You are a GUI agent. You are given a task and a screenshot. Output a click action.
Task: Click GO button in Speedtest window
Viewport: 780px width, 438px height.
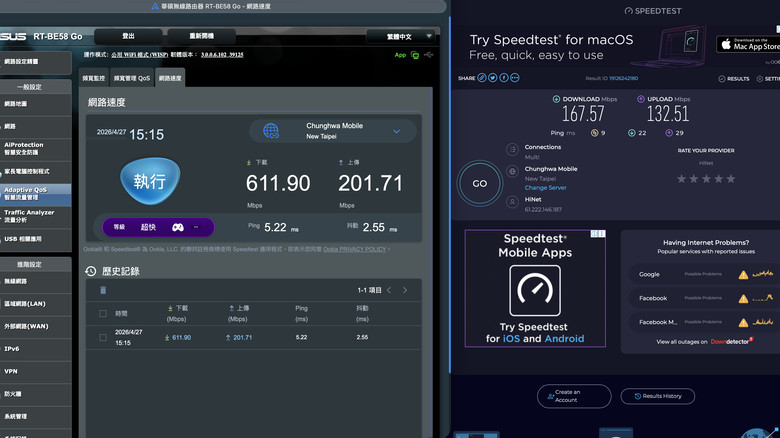(480, 184)
